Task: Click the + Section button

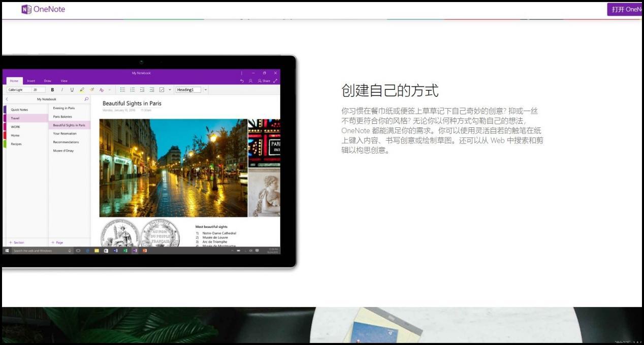Action: [17, 243]
